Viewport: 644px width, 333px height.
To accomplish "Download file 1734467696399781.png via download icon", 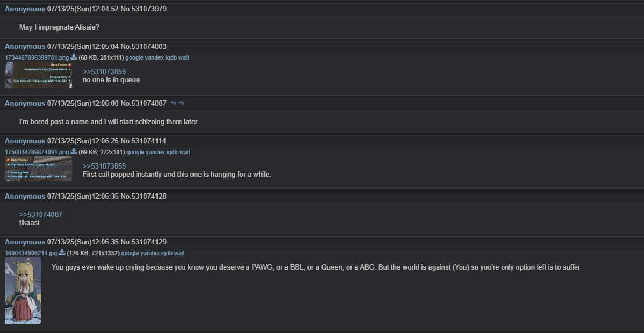I will tap(74, 57).
